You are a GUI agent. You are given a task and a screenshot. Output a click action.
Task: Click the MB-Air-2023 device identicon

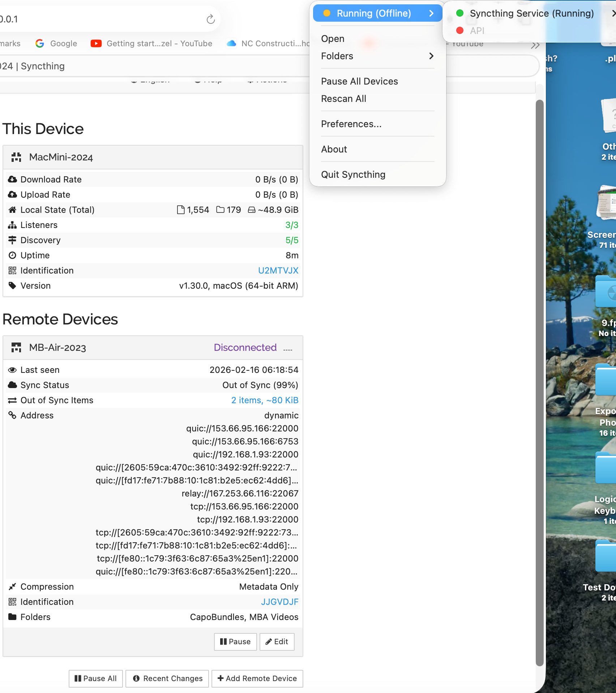pyautogui.click(x=16, y=348)
